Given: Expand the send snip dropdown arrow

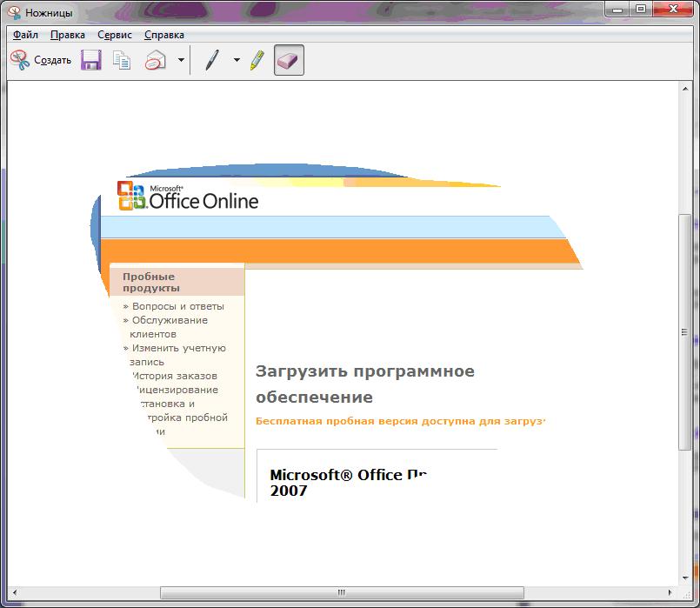Looking at the screenshot, I should click(x=181, y=60).
